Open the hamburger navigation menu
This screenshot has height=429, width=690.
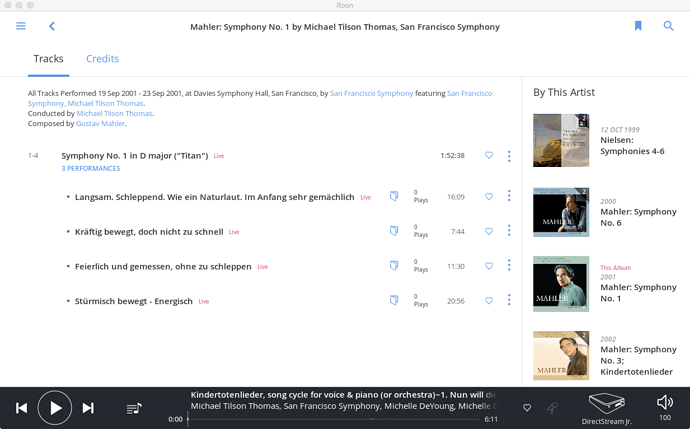[21, 26]
